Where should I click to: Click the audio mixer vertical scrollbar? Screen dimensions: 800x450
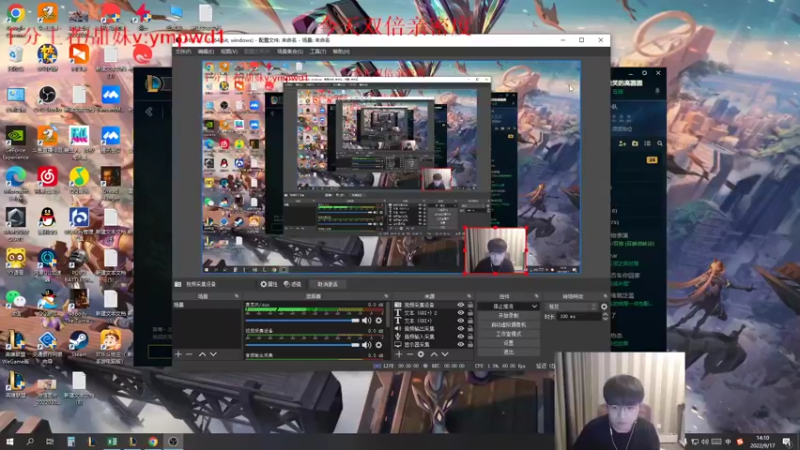tap(389, 315)
